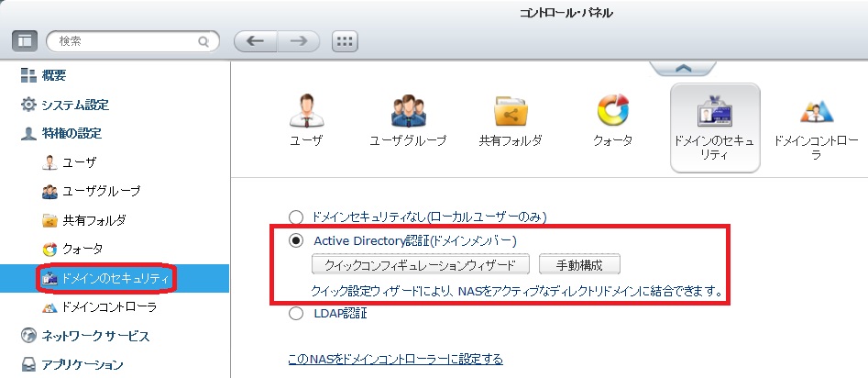Open 概要 in the sidebar
868x378 pixels.
(54, 75)
